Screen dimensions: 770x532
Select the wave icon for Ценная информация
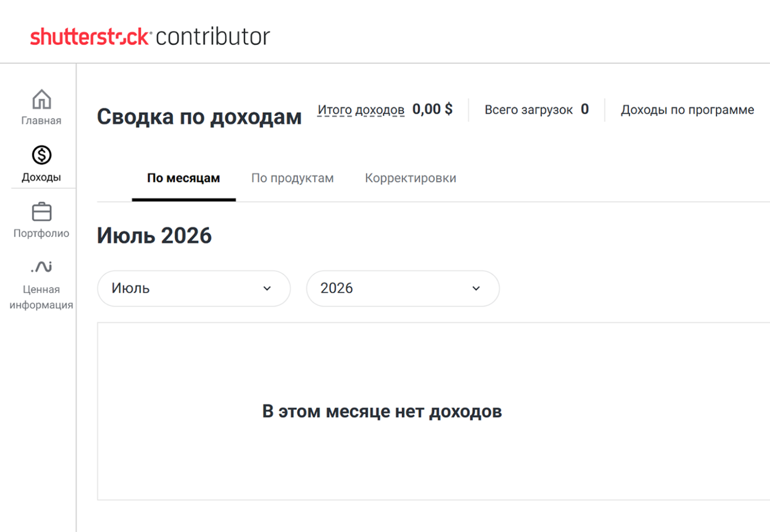[42, 267]
